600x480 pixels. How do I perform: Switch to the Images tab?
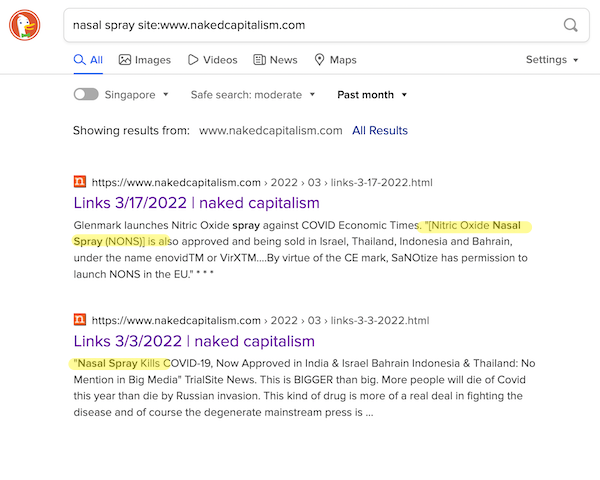point(145,60)
